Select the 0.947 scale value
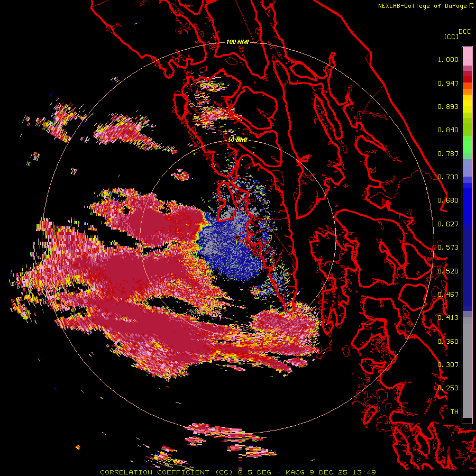 (x=448, y=83)
